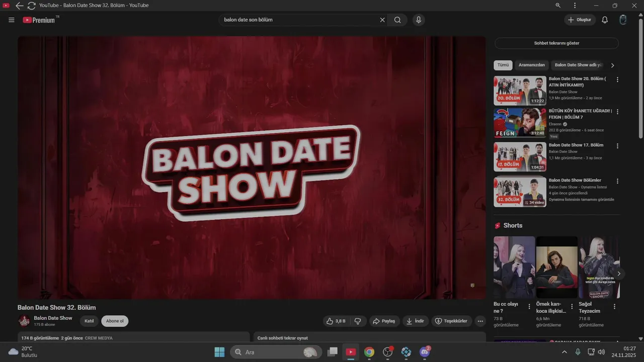Send Teşekkürler super thanks
Viewport: 644px width, 362px height.
click(451, 321)
